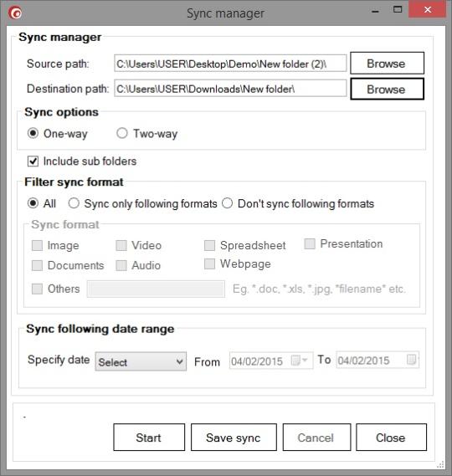Open the Specify date dropdown
This screenshot has width=452, height=476.
click(141, 361)
